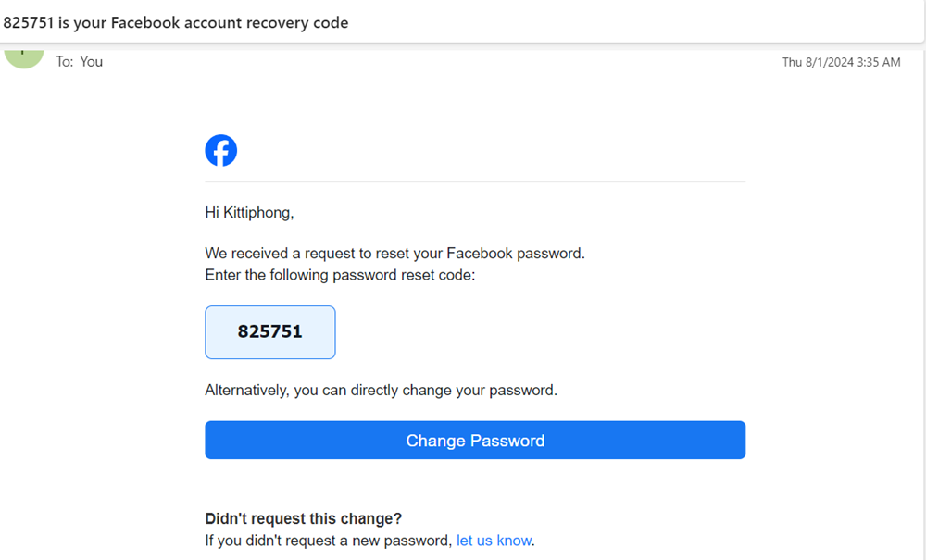Click the 825751 number in subject line
This screenshot has height=560, width=926.
[29, 22]
